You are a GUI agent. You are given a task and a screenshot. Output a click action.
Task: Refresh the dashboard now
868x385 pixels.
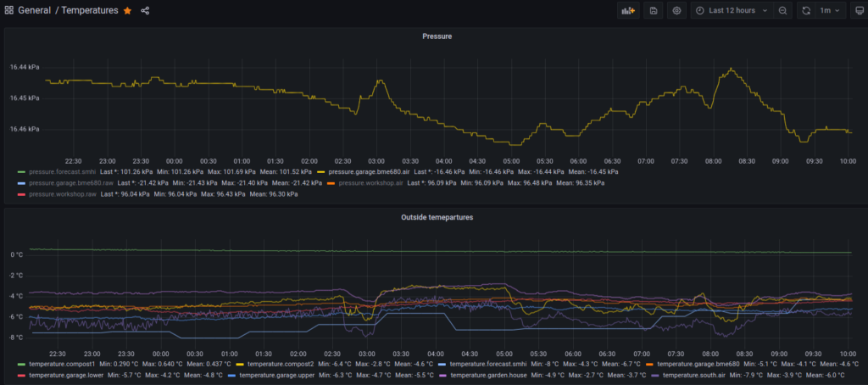pyautogui.click(x=806, y=10)
